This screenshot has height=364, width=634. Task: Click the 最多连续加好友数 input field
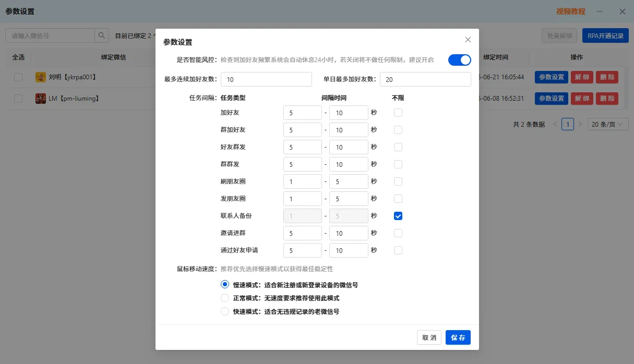266,79
